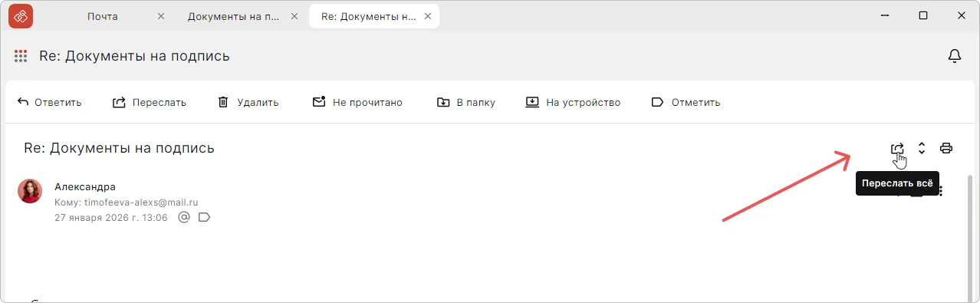Delete the email with Удалить

click(x=248, y=102)
